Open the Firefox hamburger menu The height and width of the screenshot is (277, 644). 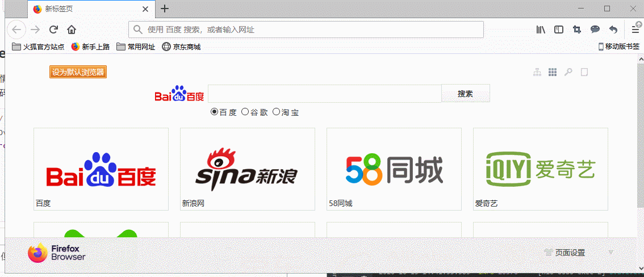click(x=635, y=30)
